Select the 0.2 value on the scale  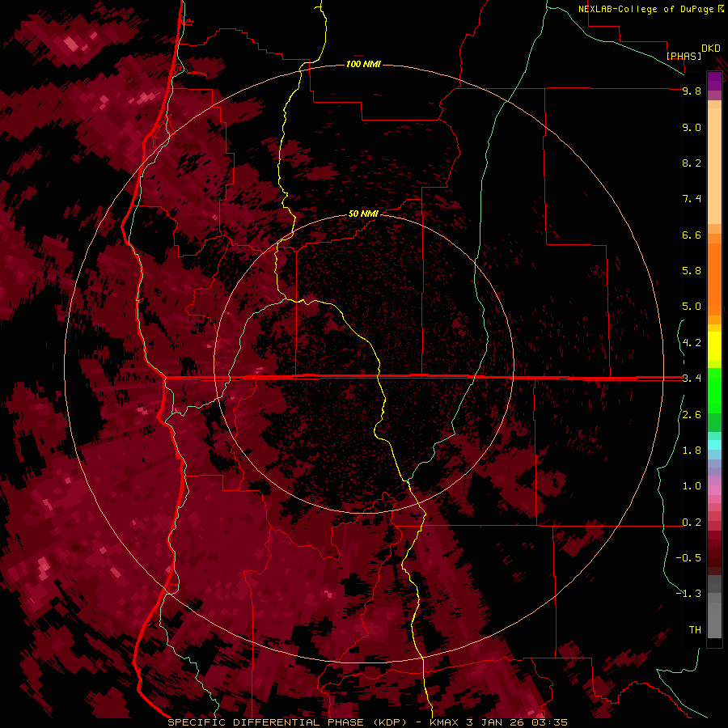click(692, 523)
